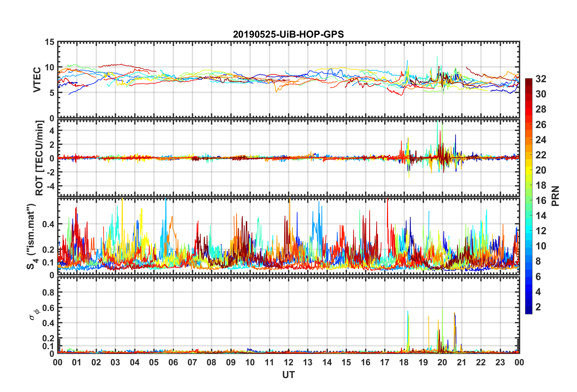Image resolution: width=577 pixels, height=392 pixels.
Task: Click the x-axis tick label 06
Action: click(x=173, y=362)
